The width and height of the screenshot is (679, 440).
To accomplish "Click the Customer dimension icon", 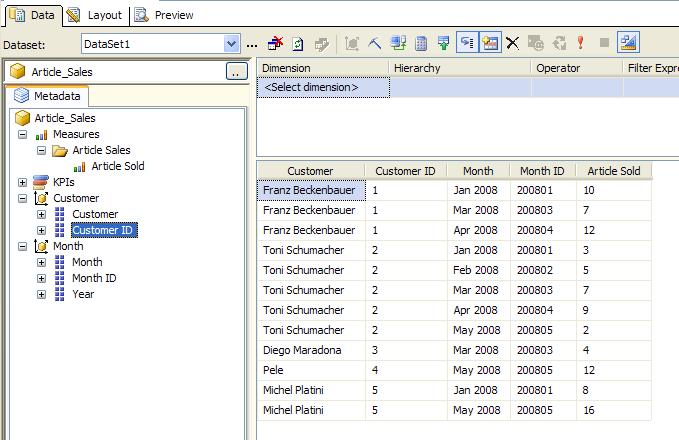I will tap(41, 198).
